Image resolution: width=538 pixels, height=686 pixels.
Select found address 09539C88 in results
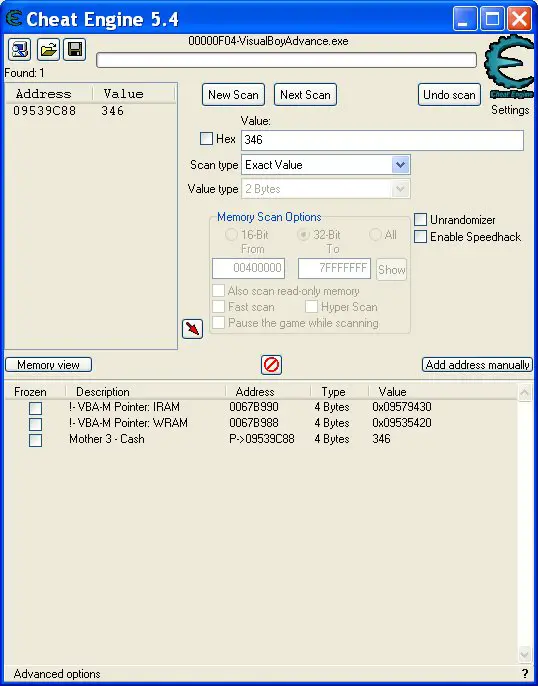pos(44,111)
